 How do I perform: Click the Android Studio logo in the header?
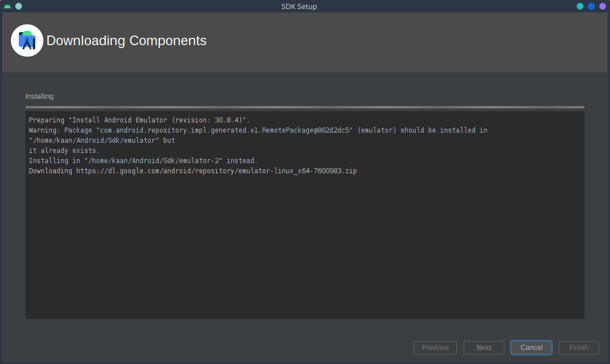27,41
